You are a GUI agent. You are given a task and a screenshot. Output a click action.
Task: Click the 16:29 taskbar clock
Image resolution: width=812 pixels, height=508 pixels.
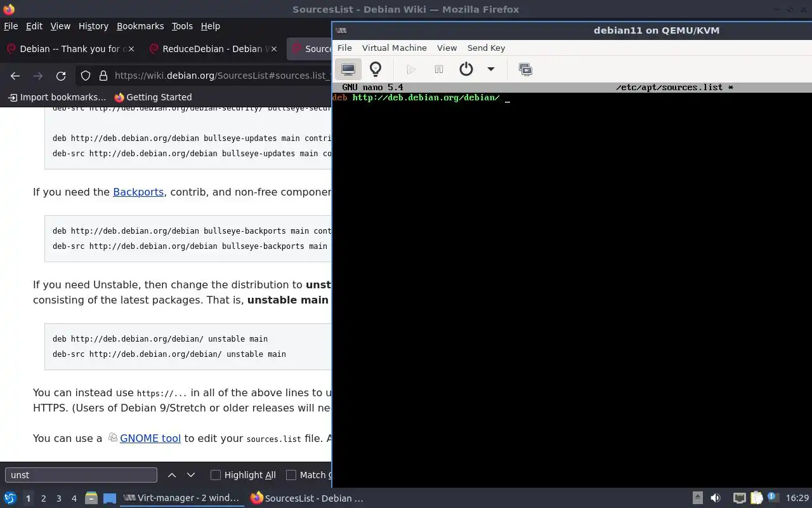coord(797,498)
